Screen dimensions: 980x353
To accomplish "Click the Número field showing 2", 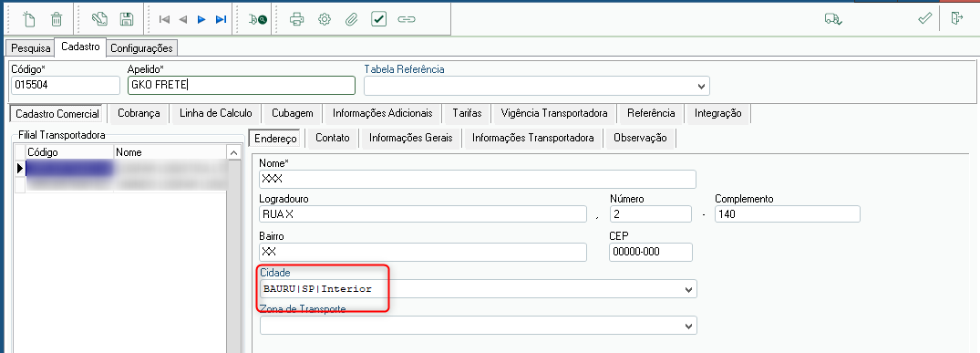I will tap(651, 214).
